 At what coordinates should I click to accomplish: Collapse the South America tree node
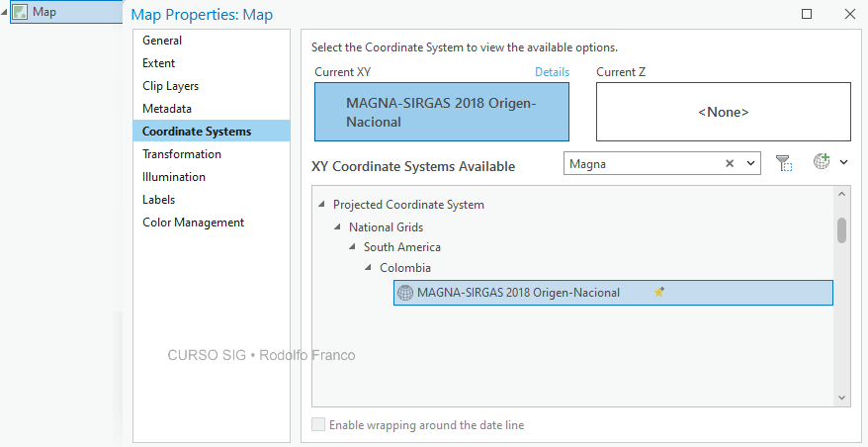point(353,248)
